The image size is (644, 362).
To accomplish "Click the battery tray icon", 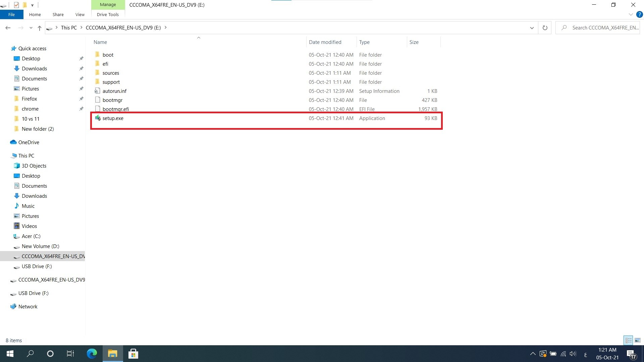I will tap(553, 354).
